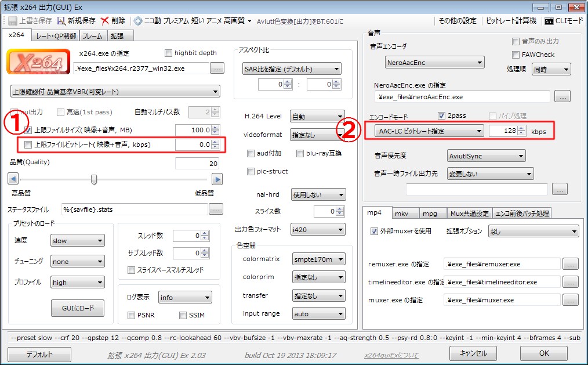Viewport: 588px width, 365px height.
Task: Click the 新規保存 save icon
Action: pos(61,21)
